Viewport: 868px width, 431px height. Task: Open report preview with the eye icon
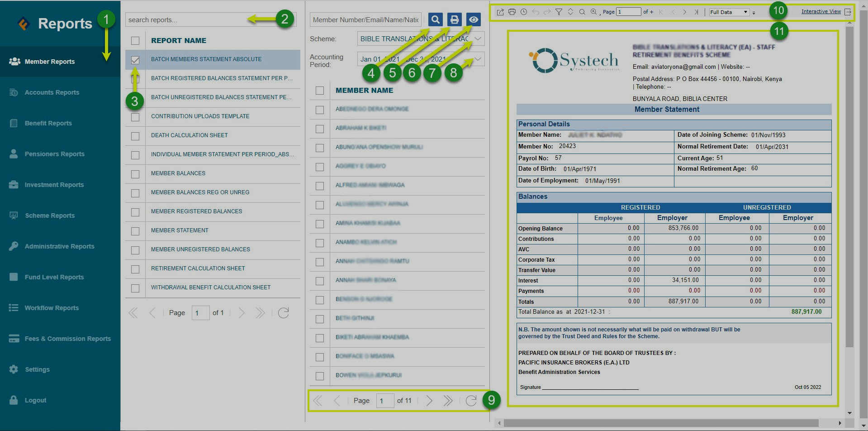pyautogui.click(x=473, y=19)
